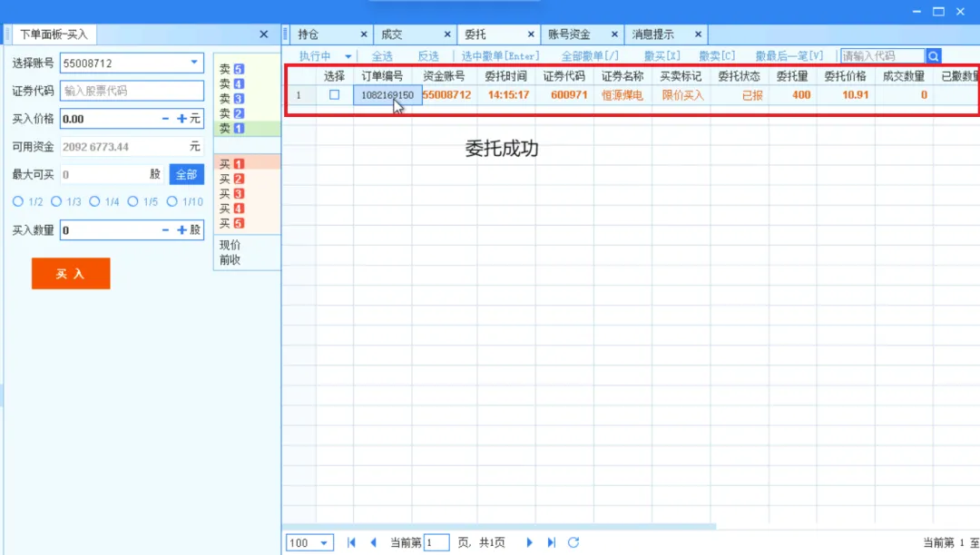Image resolution: width=980 pixels, height=555 pixels.
Task: Close the 下单面板-买入 panel
Action: pos(264,34)
